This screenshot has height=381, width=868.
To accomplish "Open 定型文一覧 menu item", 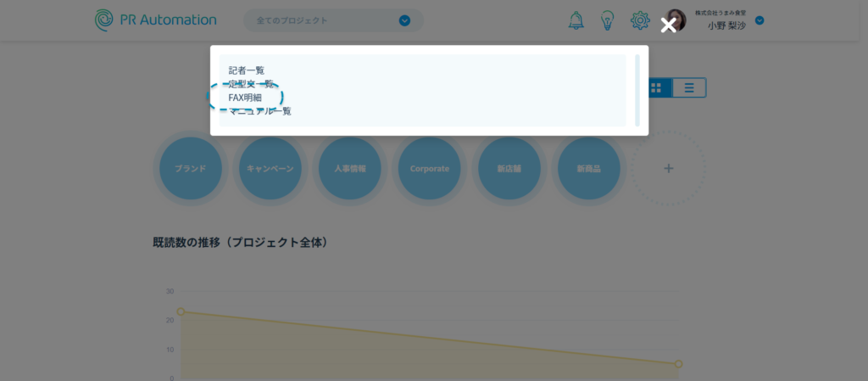I will tap(251, 84).
